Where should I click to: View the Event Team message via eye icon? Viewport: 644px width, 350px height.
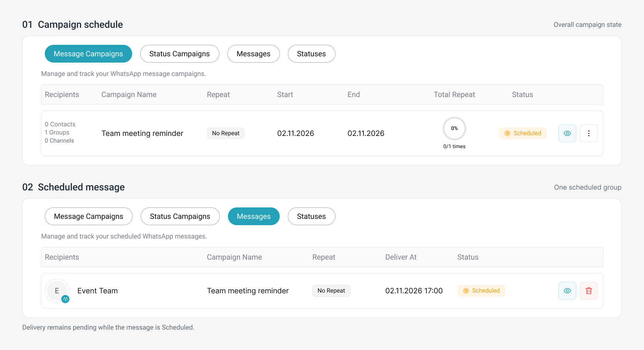567,291
